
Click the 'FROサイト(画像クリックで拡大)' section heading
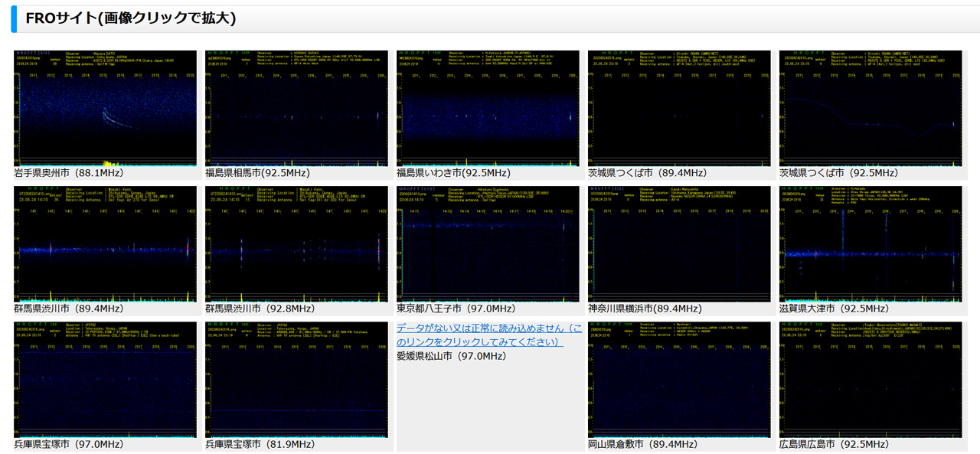131,18
